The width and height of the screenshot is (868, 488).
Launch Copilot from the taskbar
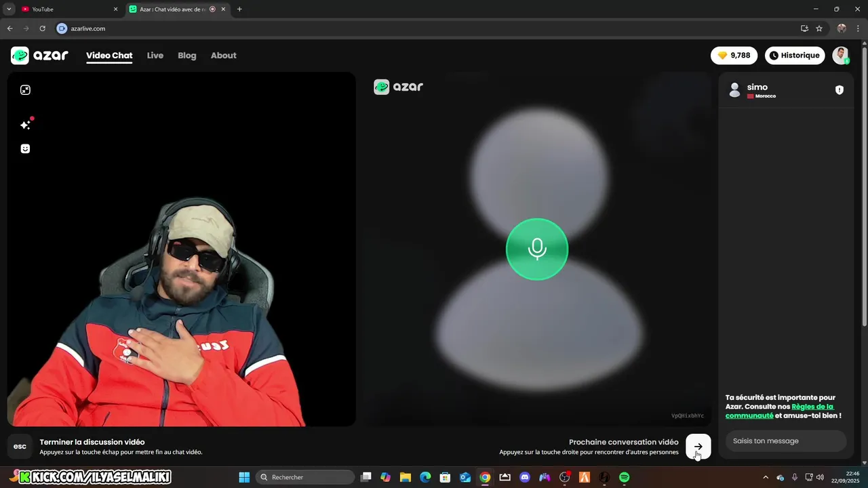coord(386,477)
